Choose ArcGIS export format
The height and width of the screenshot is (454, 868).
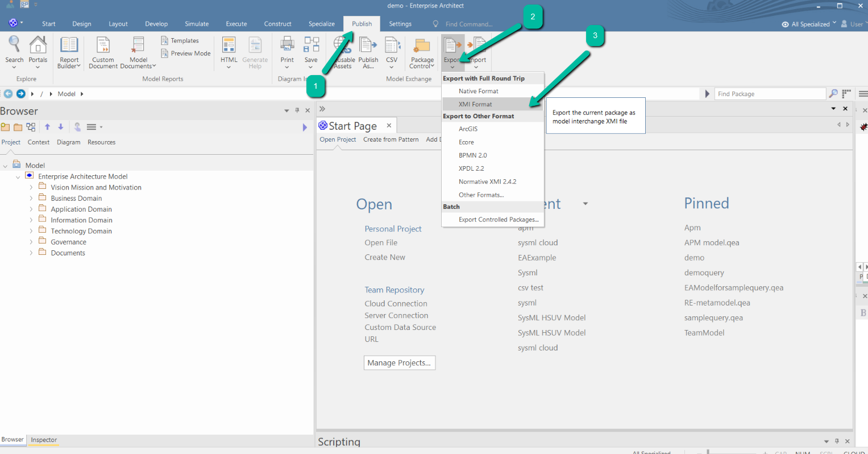(493, 129)
